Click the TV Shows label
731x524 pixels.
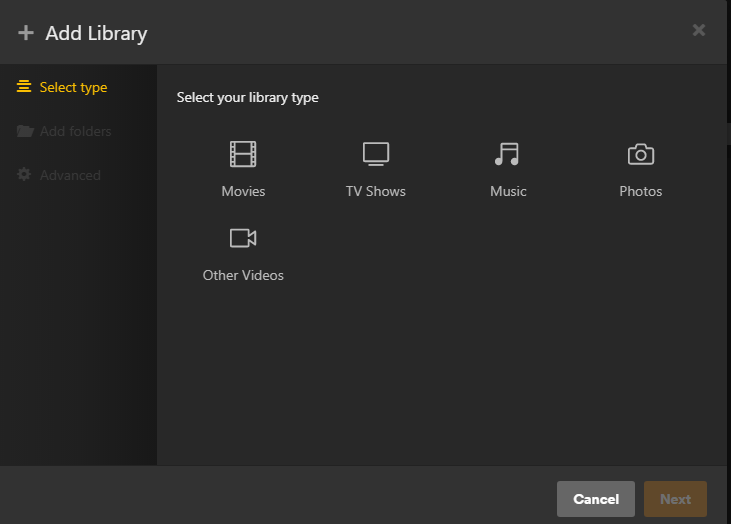tap(376, 191)
